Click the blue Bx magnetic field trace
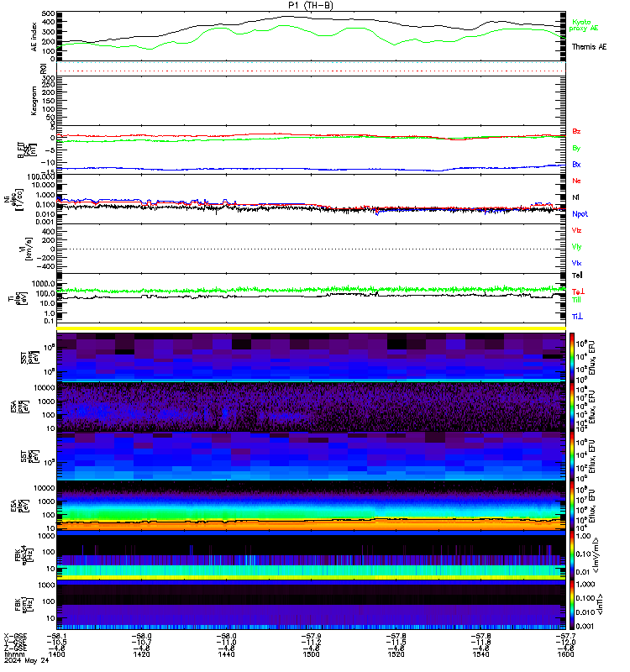The height and width of the screenshot is (672, 630). (x=311, y=169)
